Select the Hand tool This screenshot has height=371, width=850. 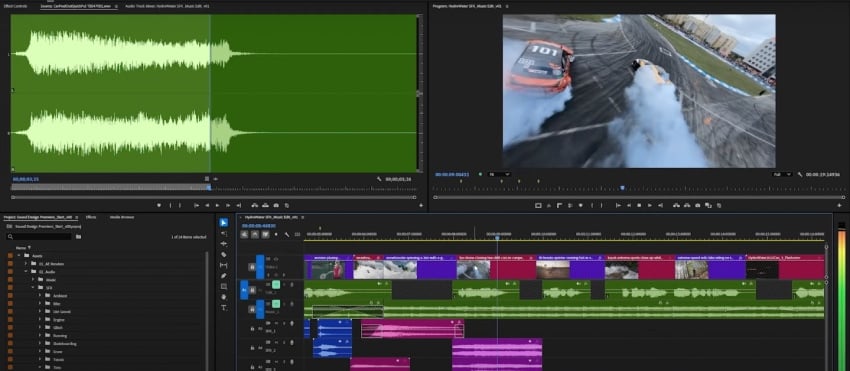pyautogui.click(x=224, y=297)
